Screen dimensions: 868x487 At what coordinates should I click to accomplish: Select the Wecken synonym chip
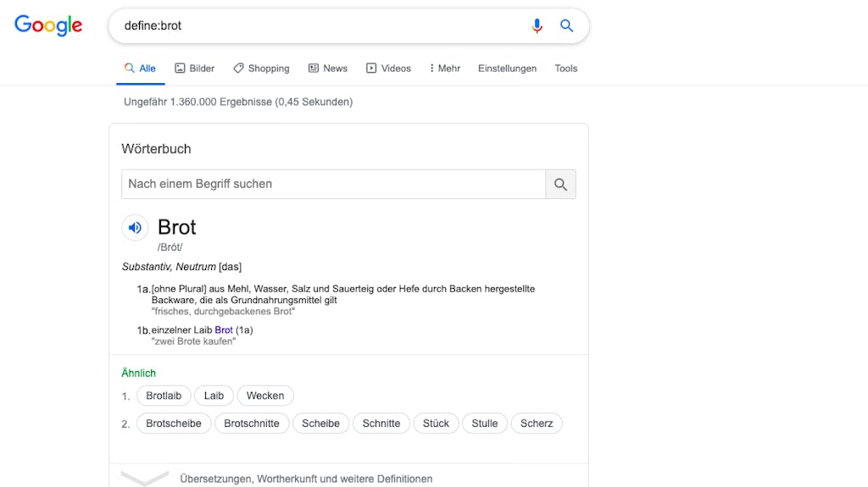[265, 396]
